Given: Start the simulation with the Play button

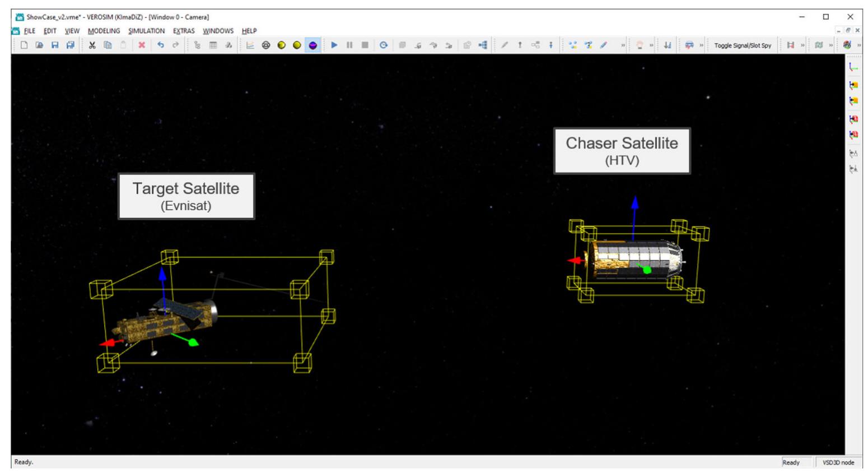Looking at the screenshot, I should click(334, 45).
